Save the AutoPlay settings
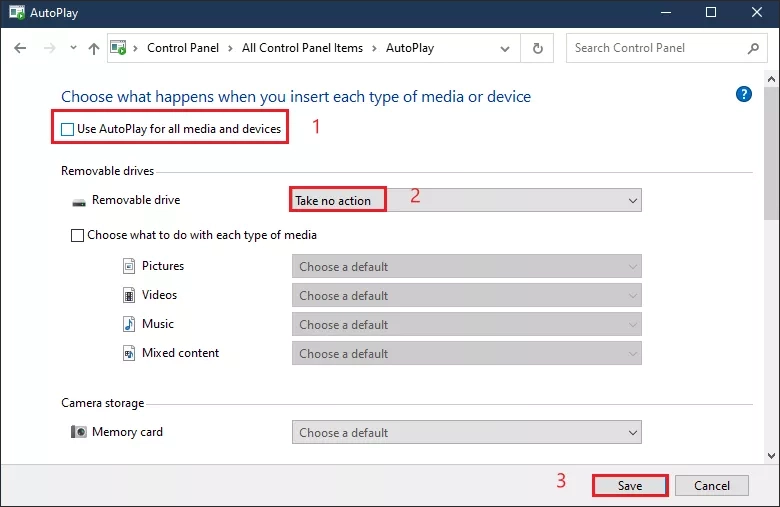The height and width of the screenshot is (507, 780). [x=630, y=485]
